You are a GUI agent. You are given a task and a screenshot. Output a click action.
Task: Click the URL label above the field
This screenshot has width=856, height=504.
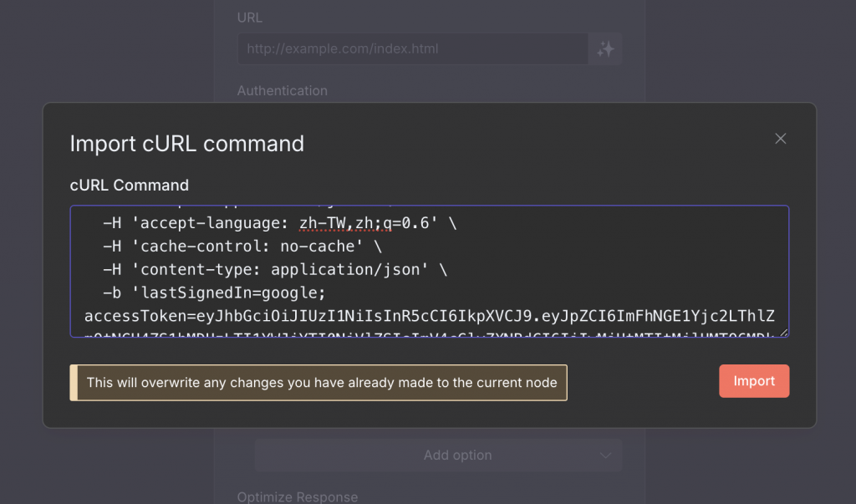pyautogui.click(x=249, y=18)
